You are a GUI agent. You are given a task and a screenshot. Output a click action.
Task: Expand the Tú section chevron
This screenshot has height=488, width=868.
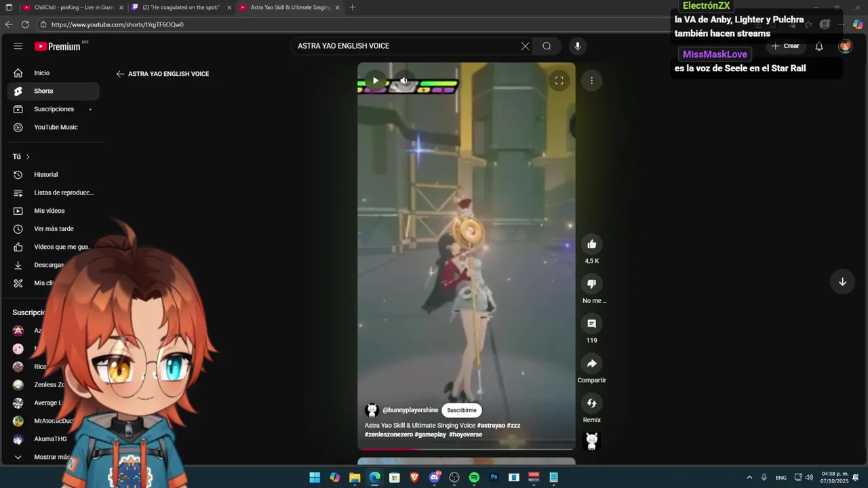tap(28, 157)
